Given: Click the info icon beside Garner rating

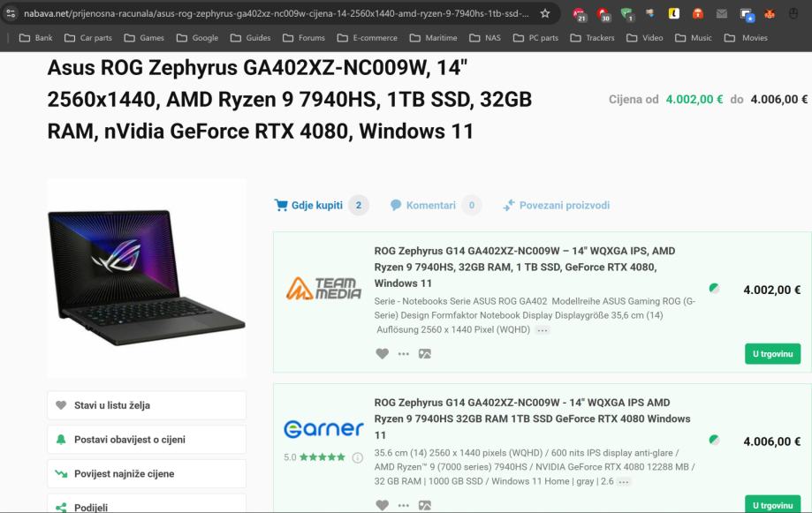Looking at the screenshot, I should [x=357, y=457].
